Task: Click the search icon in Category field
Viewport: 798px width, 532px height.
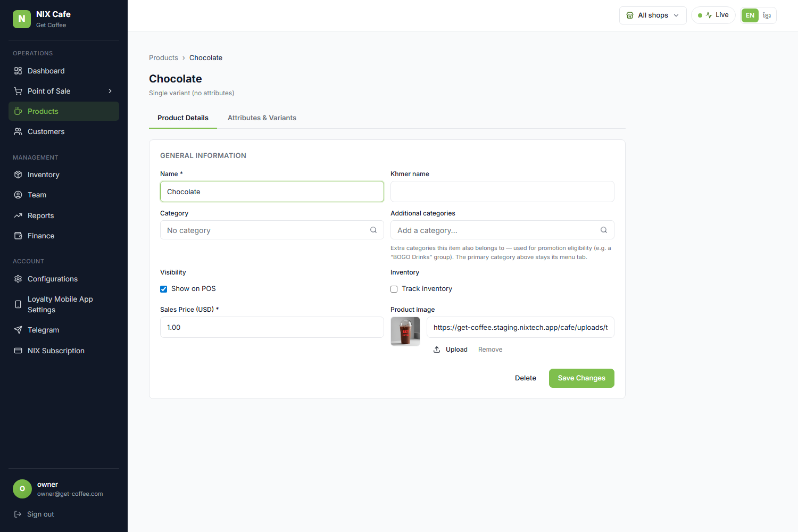Action: click(373, 230)
